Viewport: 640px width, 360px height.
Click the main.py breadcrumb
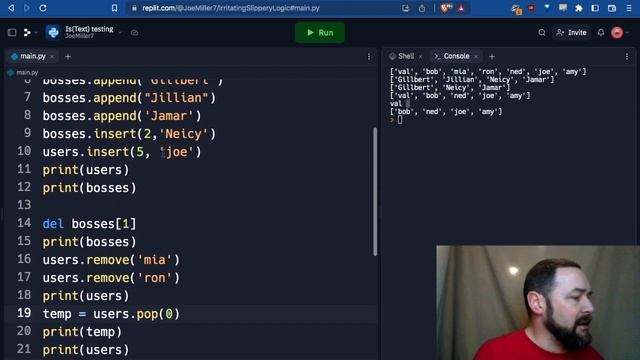coord(23,72)
